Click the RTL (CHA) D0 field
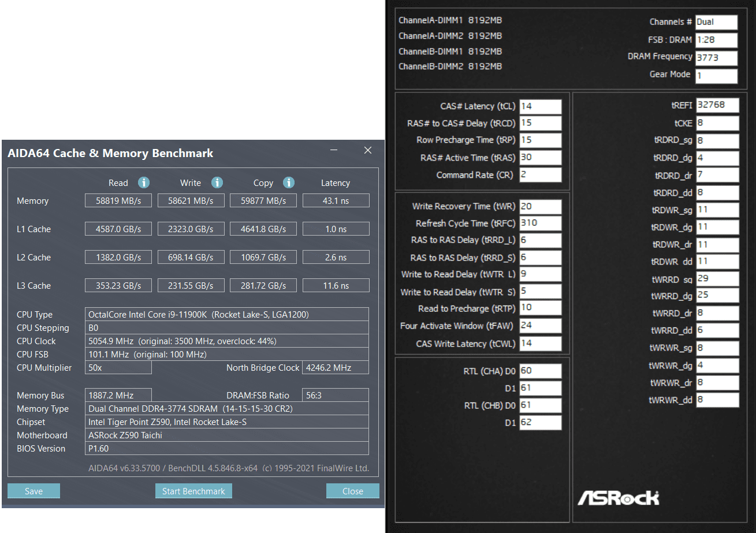This screenshot has height=533, width=756. click(540, 371)
